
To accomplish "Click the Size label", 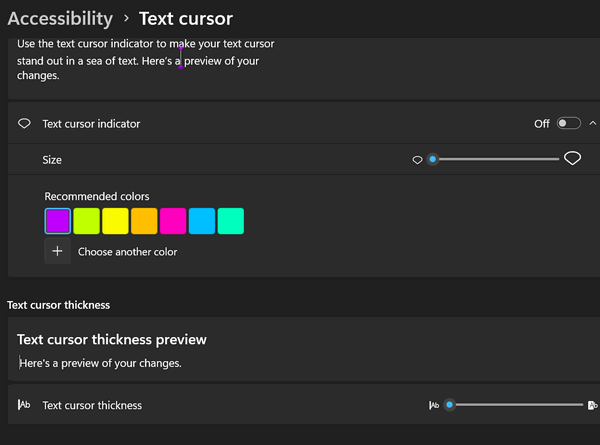I will pos(52,160).
